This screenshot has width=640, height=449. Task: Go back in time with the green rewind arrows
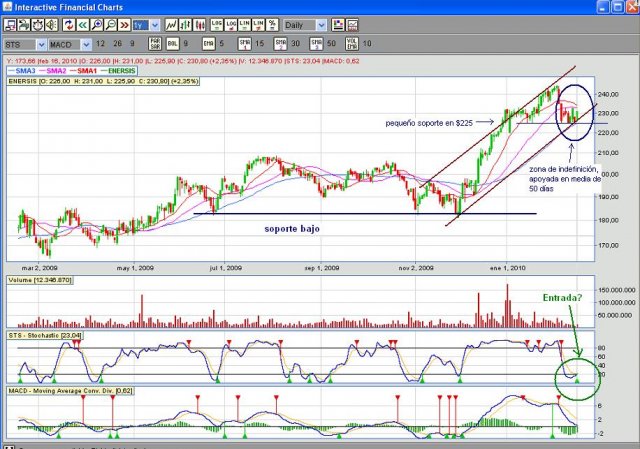pos(82,25)
